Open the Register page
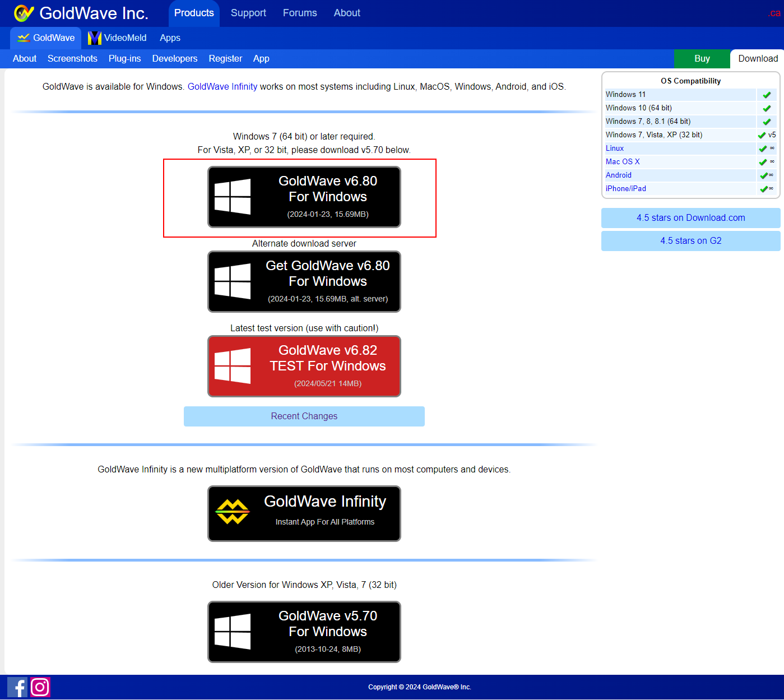Screen dimensions: 784x700 point(225,59)
